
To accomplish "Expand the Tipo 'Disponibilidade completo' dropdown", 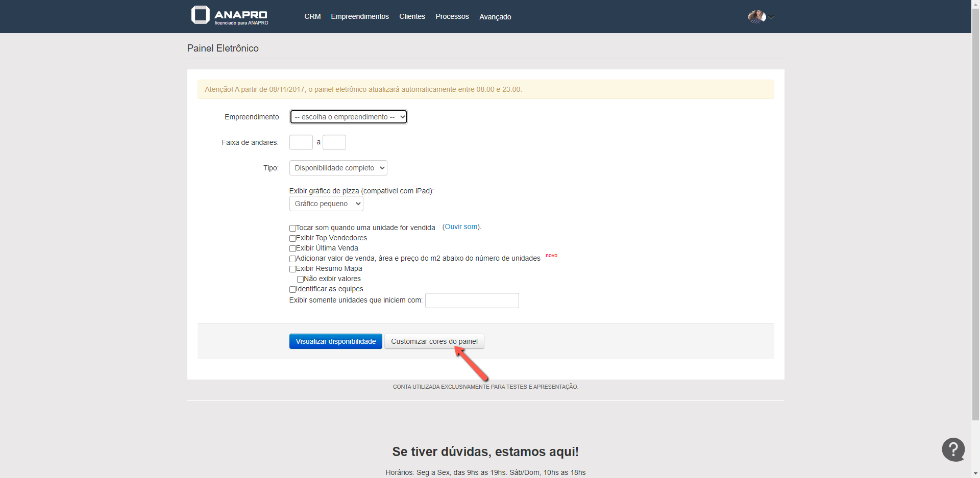I will [338, 168].
